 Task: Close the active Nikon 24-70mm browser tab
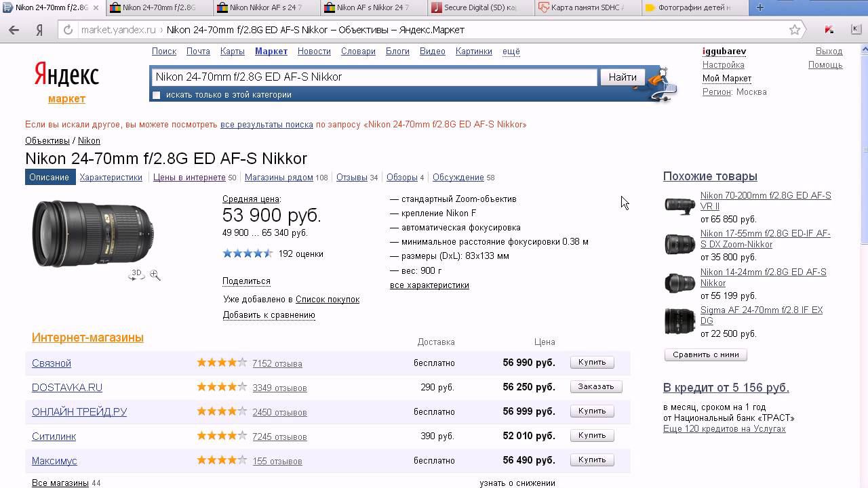[x=95, y=8]
